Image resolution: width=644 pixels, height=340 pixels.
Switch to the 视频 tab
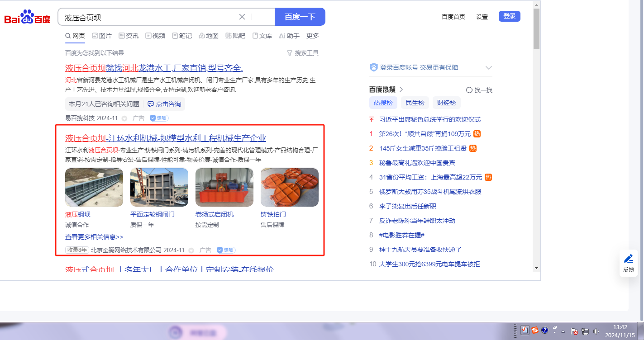click(155, 36)
